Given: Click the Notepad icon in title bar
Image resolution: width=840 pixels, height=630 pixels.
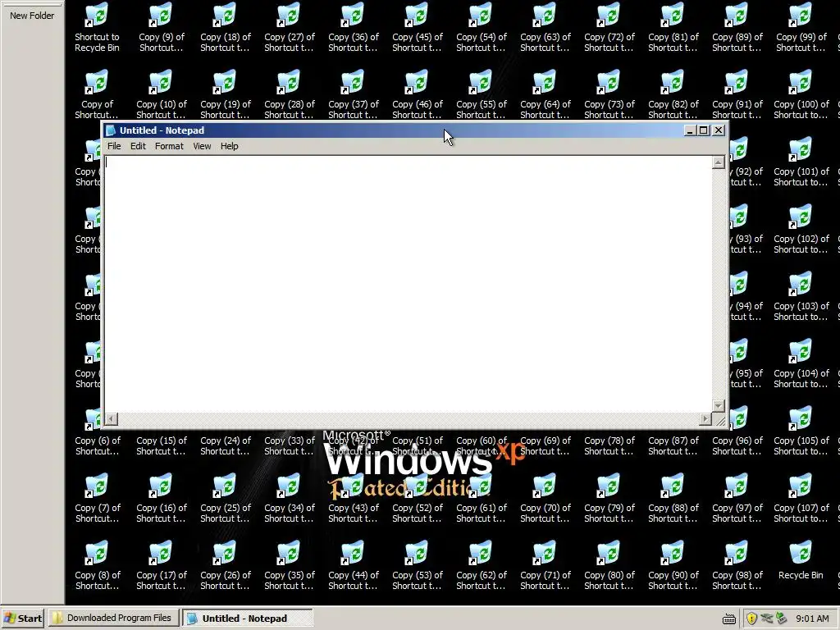Looking at the screenshot, I should [x=111, y=130].
